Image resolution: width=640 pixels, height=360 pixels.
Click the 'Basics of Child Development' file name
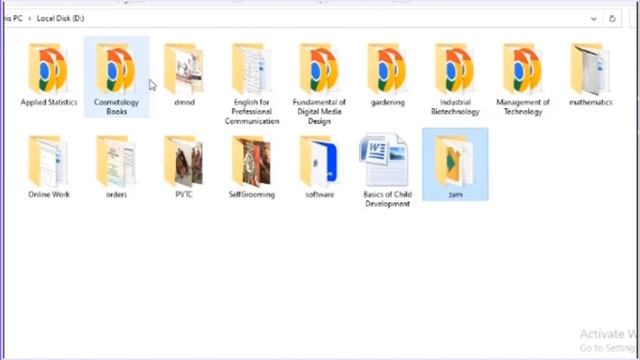(x=387, y=199)
